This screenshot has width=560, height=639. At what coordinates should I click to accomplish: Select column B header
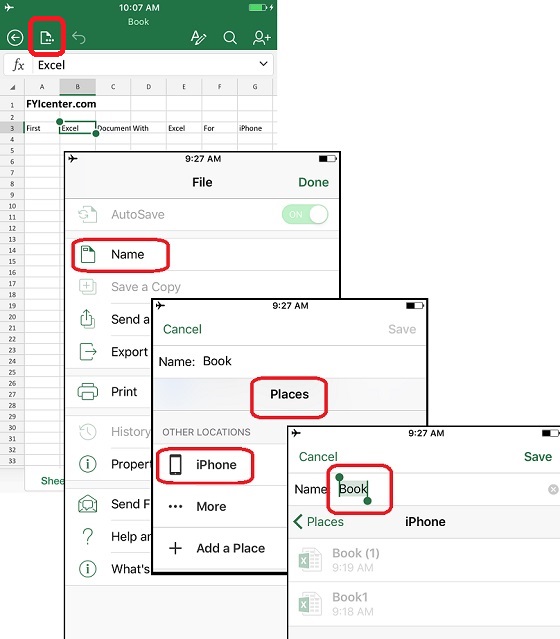pos(77,86)
